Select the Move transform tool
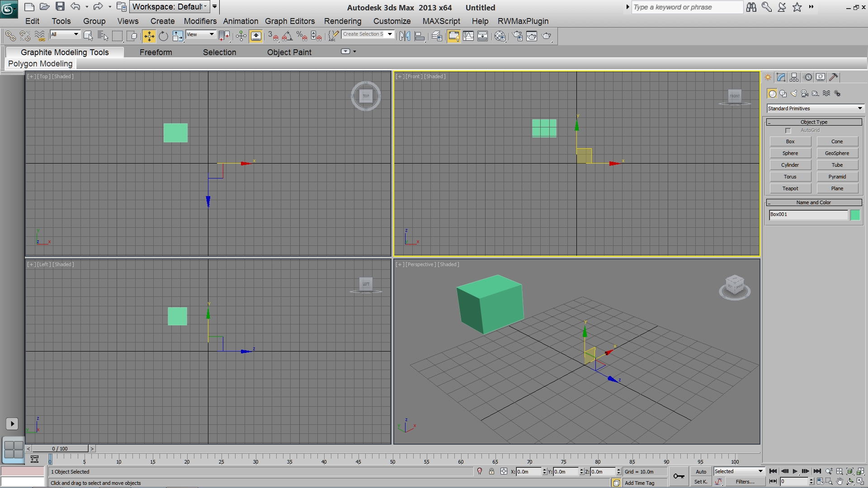 point(149,36)
